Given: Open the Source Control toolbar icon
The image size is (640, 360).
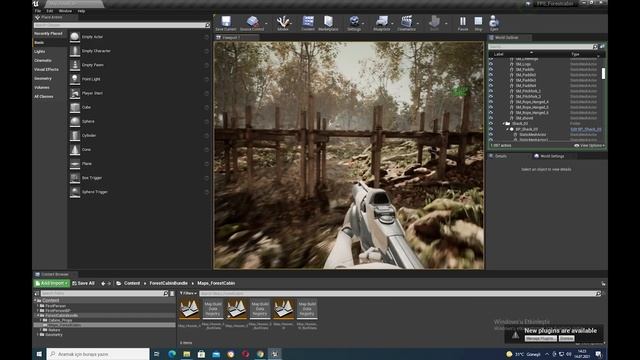Looking at the screenshot, I should [x=252, y=22].
